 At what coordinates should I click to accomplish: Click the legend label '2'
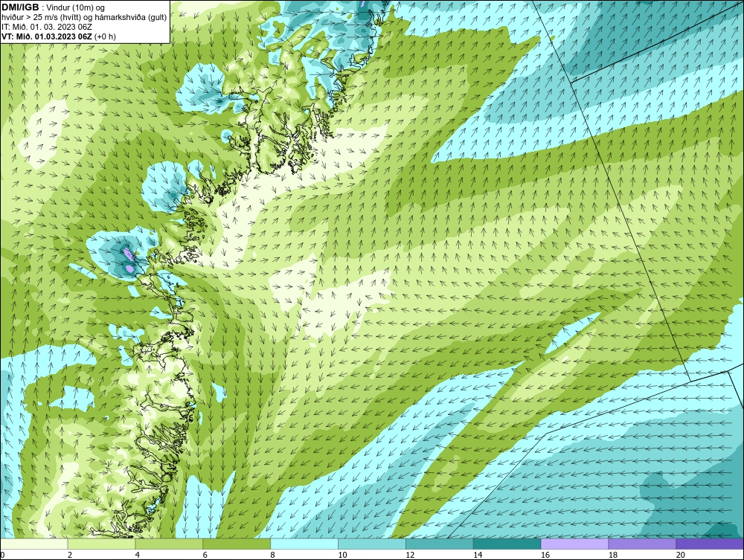(x=70, y=555)
